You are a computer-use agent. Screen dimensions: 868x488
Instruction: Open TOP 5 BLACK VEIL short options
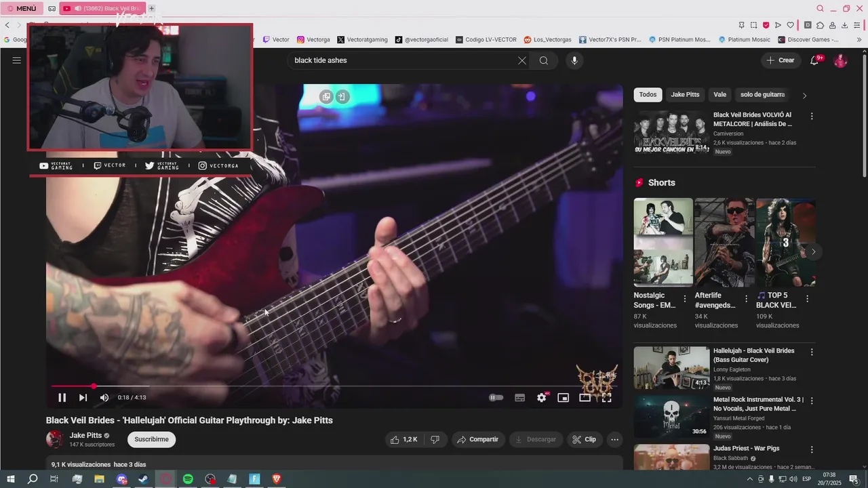(x=807, y=299)
